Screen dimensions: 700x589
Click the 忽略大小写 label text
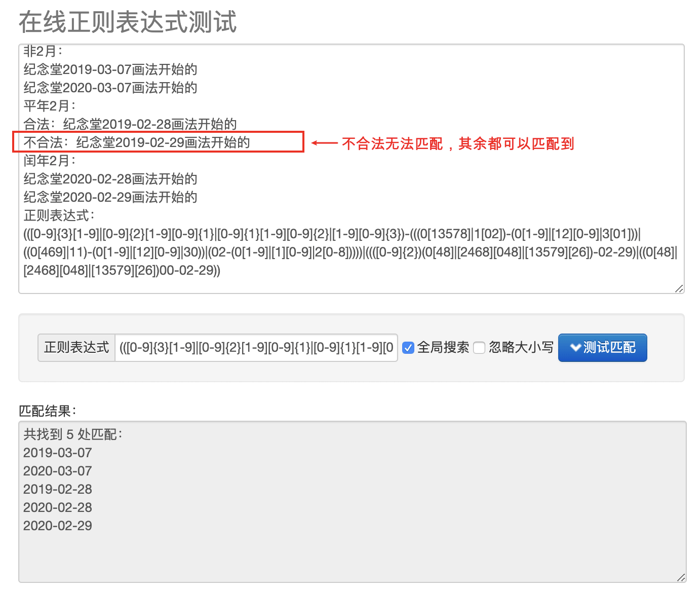pos(521,348)
